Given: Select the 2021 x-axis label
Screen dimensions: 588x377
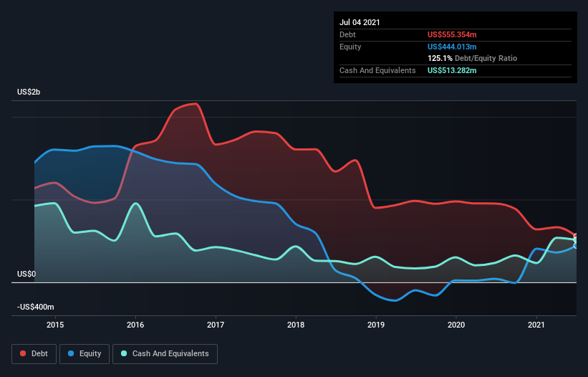Looking at the screenshot, I should [536, 325].
